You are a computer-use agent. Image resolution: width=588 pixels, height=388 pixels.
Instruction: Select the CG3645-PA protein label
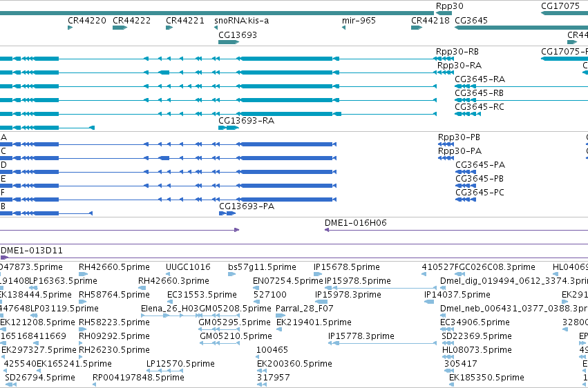pos(480,165)
